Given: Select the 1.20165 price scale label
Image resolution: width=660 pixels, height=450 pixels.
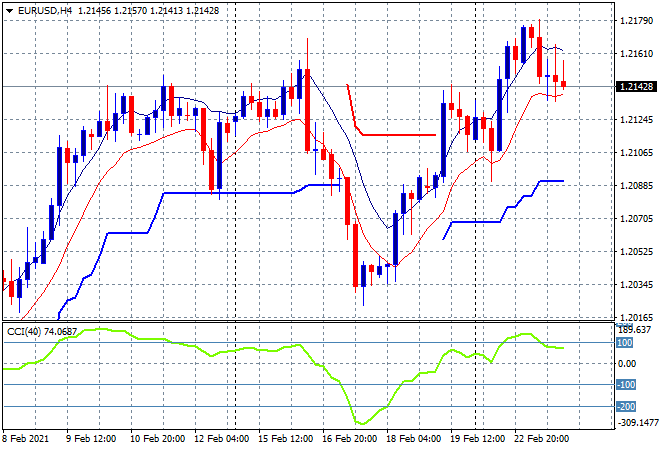Looking at the screenshot, I should pyautogui.click(x=636, y=317).
